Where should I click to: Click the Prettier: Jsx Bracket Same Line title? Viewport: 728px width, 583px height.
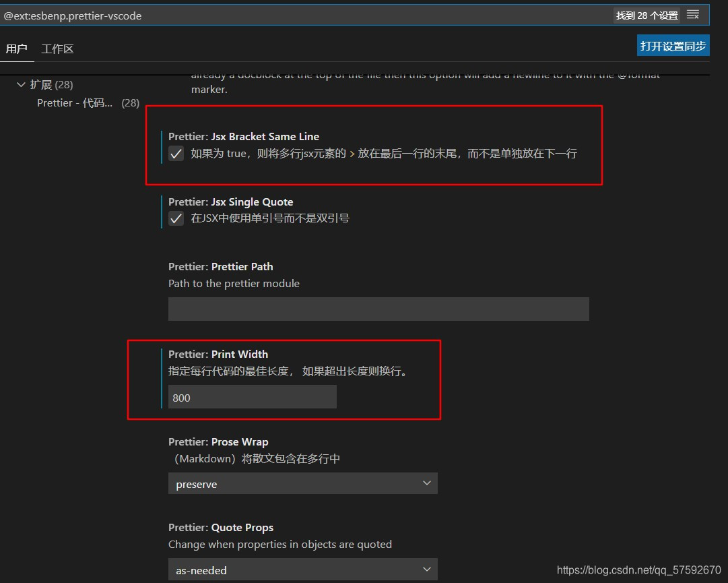[x=244, y=137]
